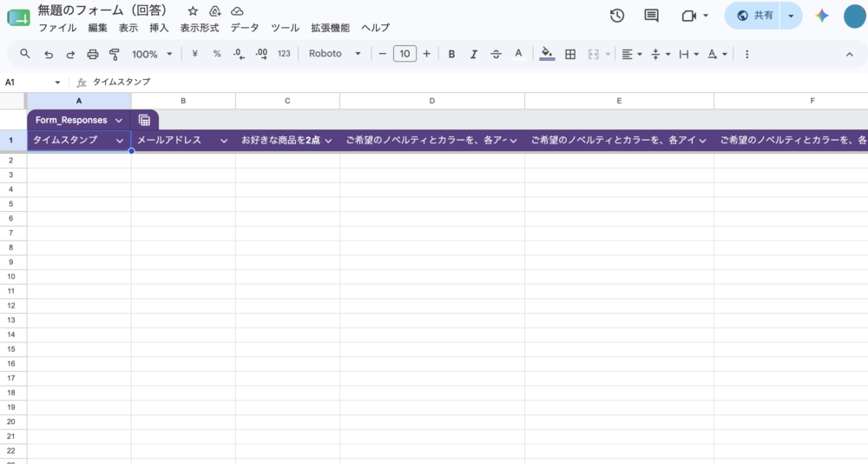Click the font size field showing 10
The image size is (868, 464).
point(404,54)
